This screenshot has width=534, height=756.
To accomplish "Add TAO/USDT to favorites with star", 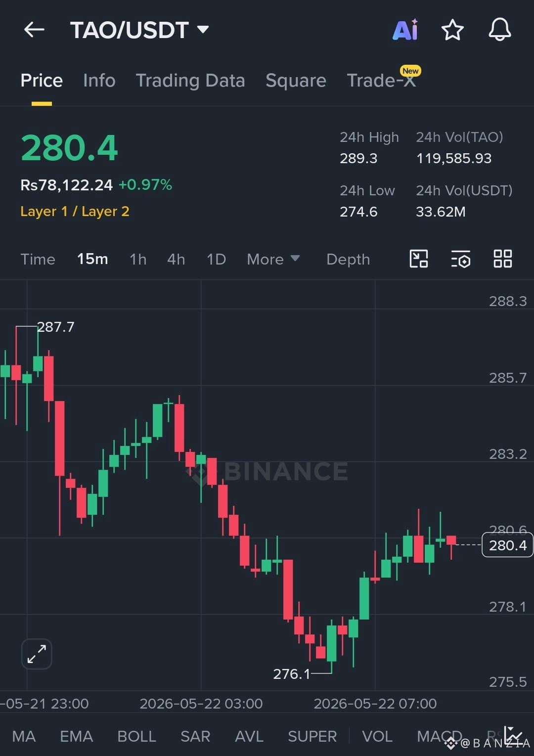I will coord(452,30).
